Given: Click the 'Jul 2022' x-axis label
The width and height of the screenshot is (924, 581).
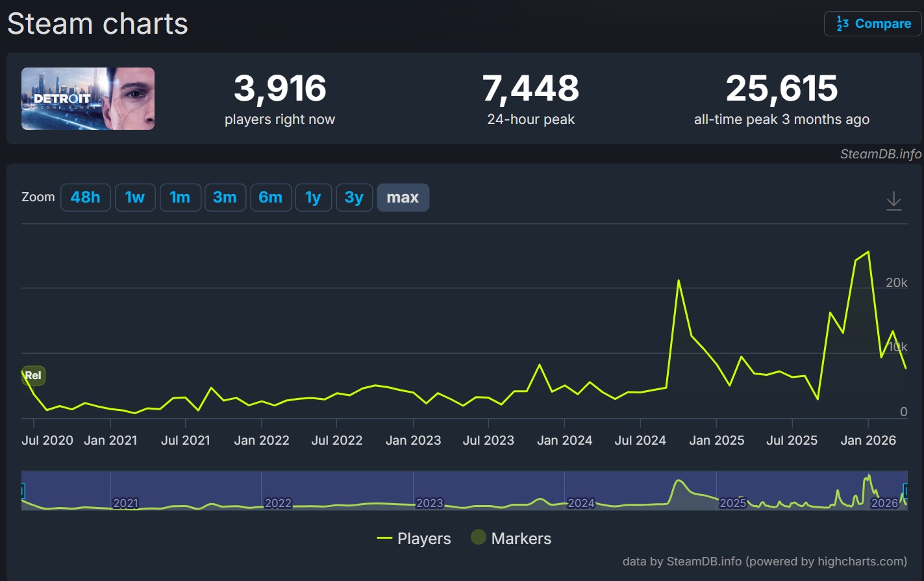Looking at the screenshot, I should [337, 440].
